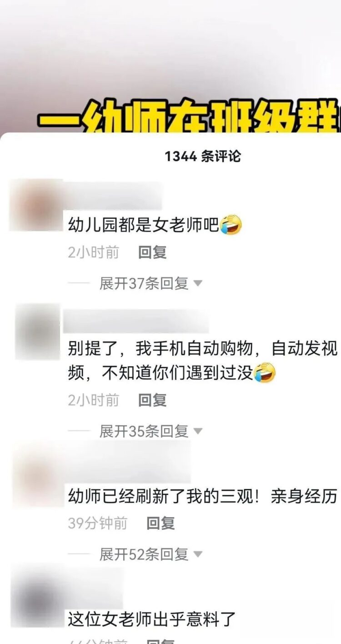This screenshot has height=644, width=341.
Task: Expand 展开35条回复 replies
Action: pyautogui.click(x=144, y=431)
